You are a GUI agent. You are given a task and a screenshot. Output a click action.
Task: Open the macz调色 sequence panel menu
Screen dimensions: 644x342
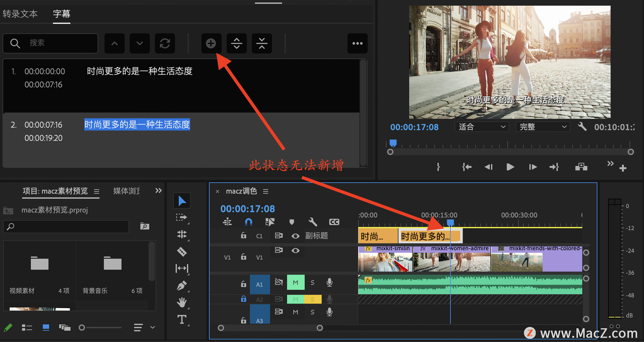pyautogui.click(x=266, y=191)
